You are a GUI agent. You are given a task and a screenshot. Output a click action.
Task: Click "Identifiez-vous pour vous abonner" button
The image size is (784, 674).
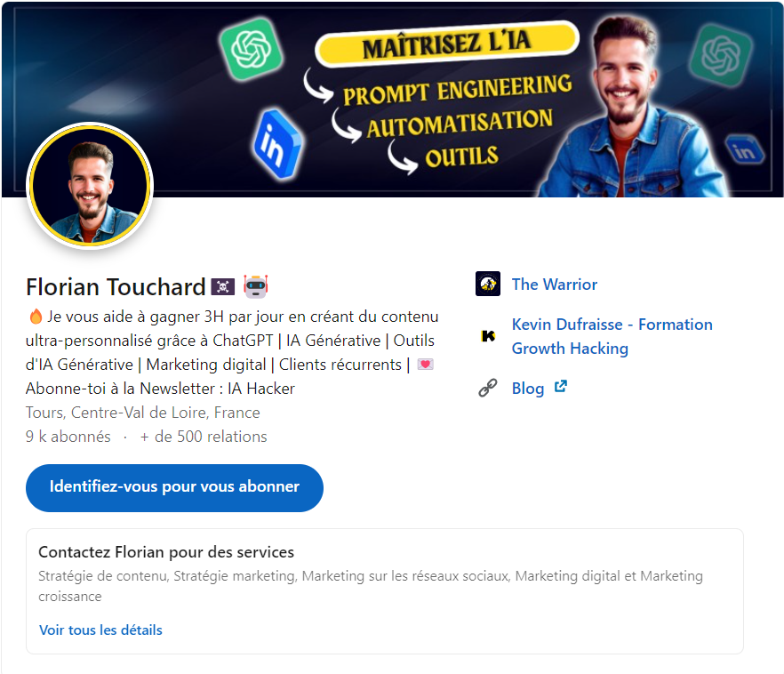[x=174, y=488]
